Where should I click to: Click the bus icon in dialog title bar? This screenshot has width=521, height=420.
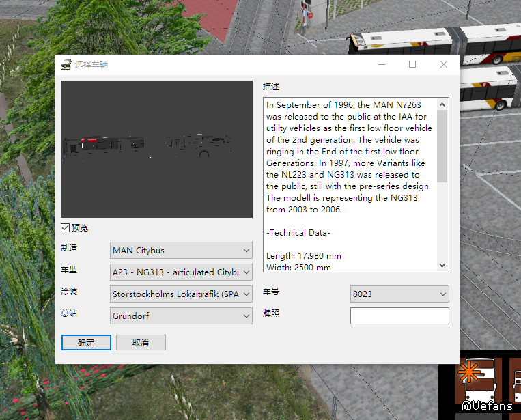pyautogui.click(x=66, y=65)
